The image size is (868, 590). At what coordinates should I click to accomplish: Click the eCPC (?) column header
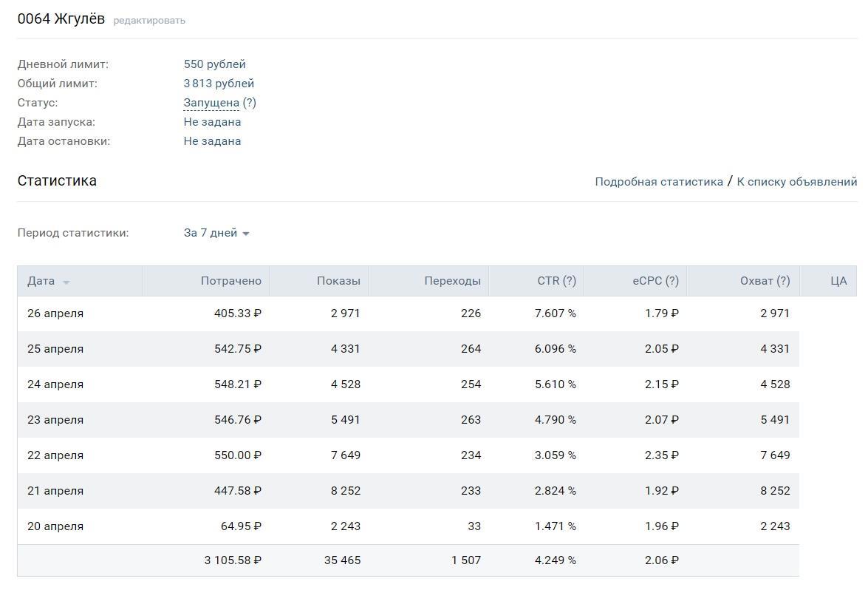[655, 281]
